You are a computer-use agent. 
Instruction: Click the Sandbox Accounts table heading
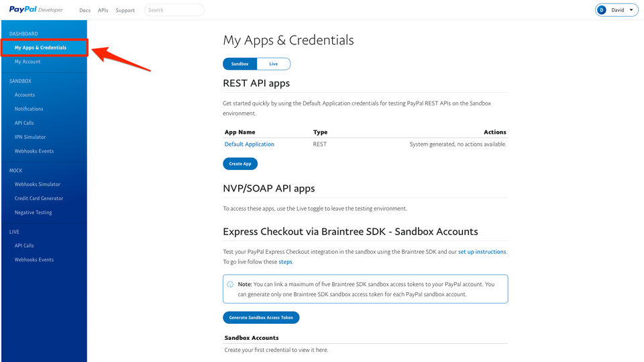pyautogui.click(x=252, y=338)
